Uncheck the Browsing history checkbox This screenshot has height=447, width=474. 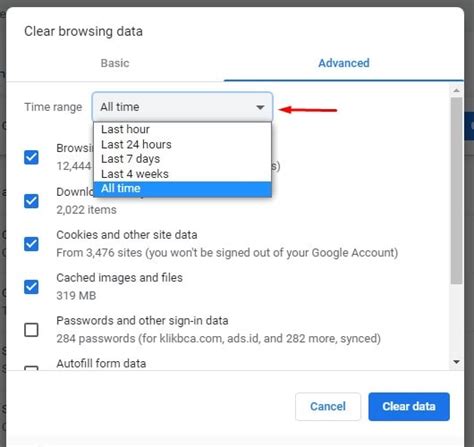pos(31,157)
